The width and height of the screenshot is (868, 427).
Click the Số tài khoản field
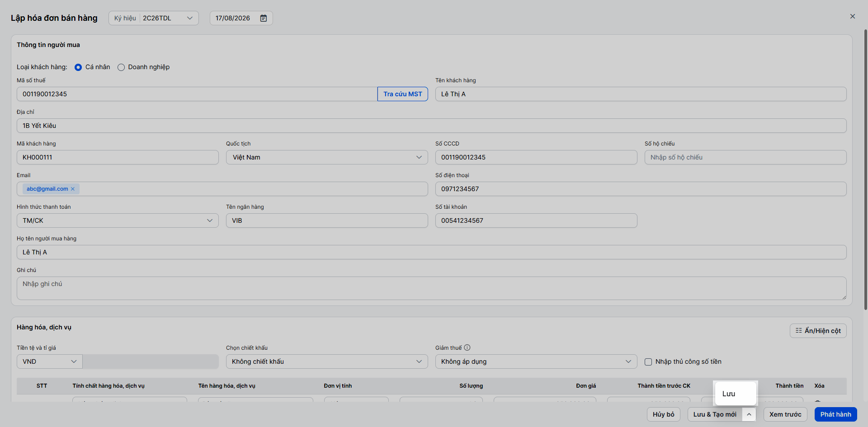(536, 221)
